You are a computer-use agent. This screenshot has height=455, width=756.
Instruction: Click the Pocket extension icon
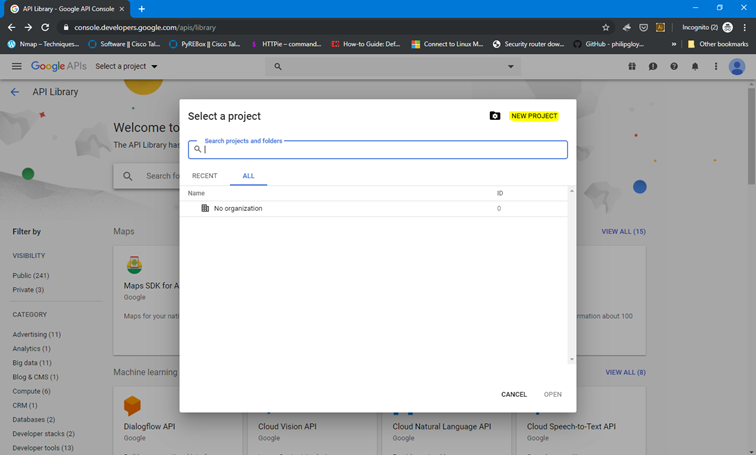pos(643,27)
